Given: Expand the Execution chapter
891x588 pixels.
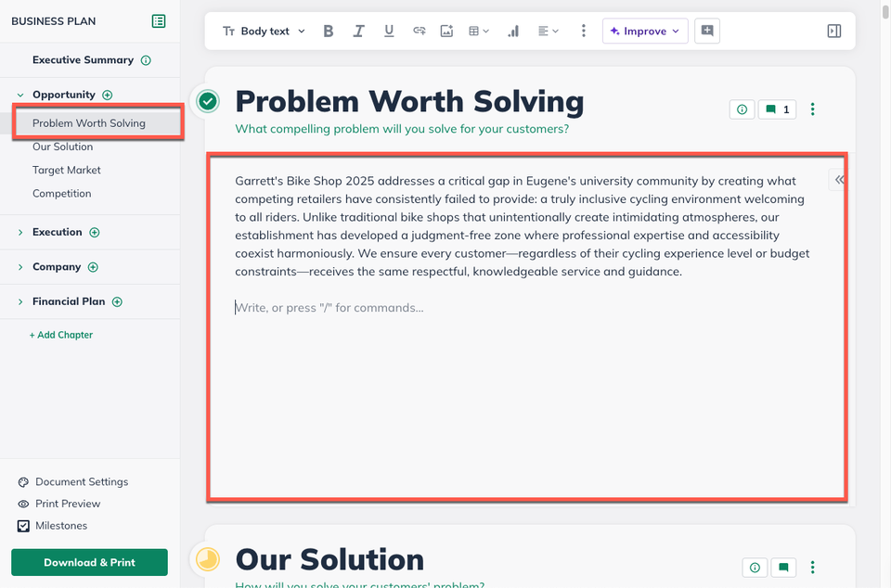Looking at the screenshot, I should point(20,233).
